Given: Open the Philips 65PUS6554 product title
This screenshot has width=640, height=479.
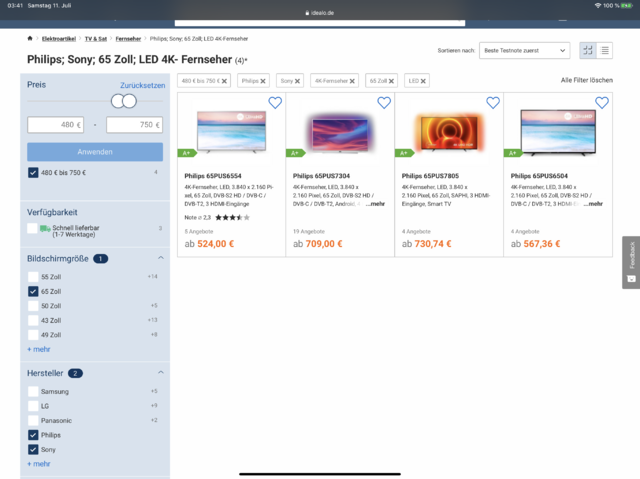Looking at the screenshot, I should 213,176.
